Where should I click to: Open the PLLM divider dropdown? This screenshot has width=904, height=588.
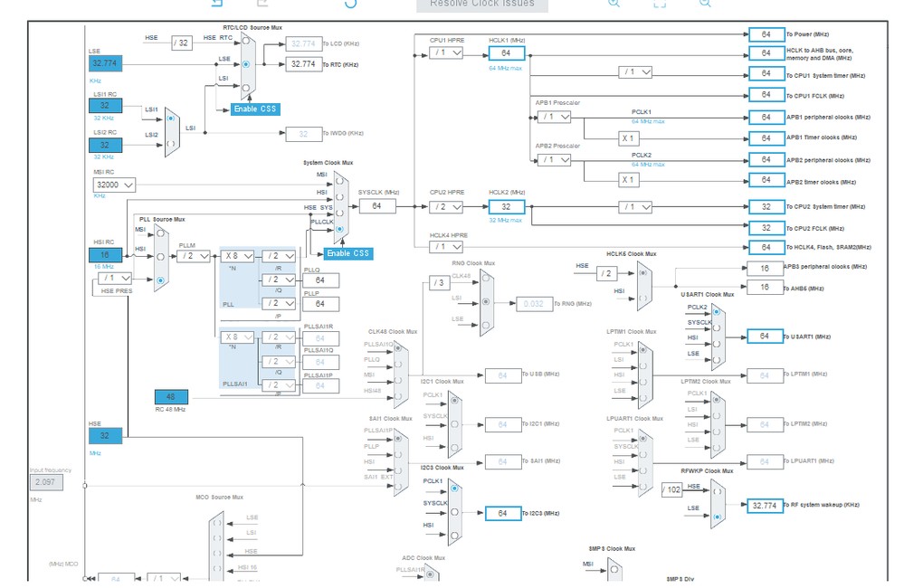193,256
